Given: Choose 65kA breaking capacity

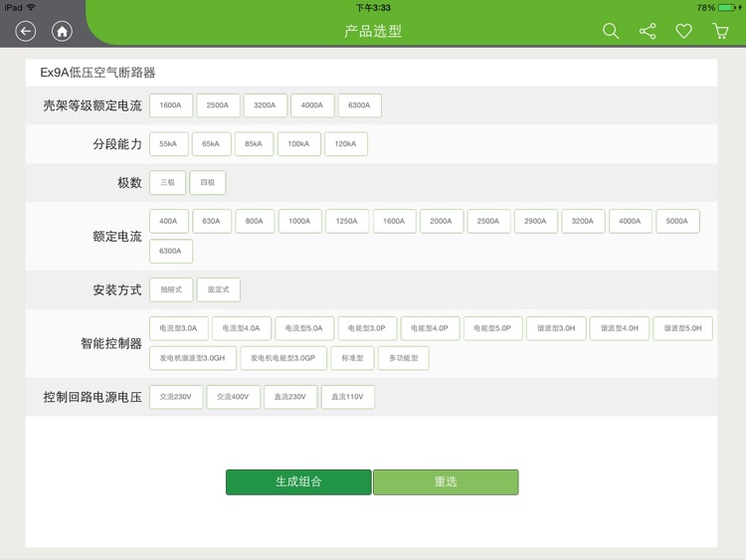Looking at the screenshot, I should 211,143.
